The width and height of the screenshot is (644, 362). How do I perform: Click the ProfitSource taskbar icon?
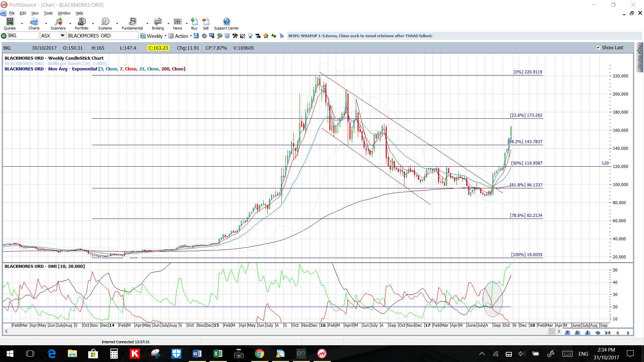tap(322, 354)
